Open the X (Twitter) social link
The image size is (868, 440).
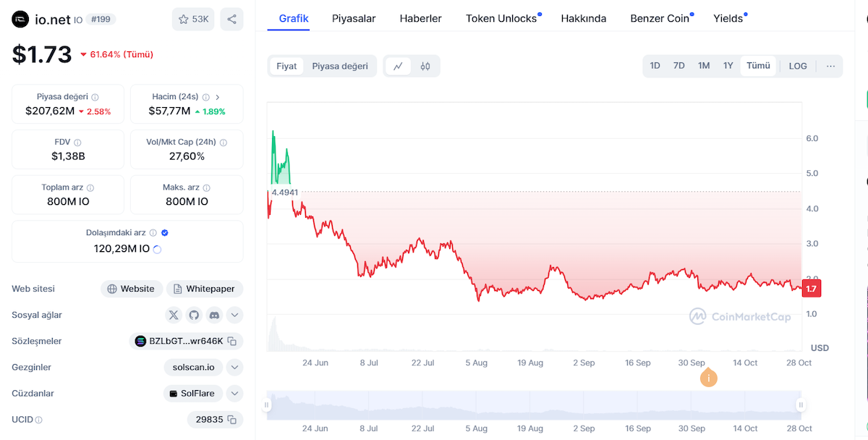coord(174,315)
